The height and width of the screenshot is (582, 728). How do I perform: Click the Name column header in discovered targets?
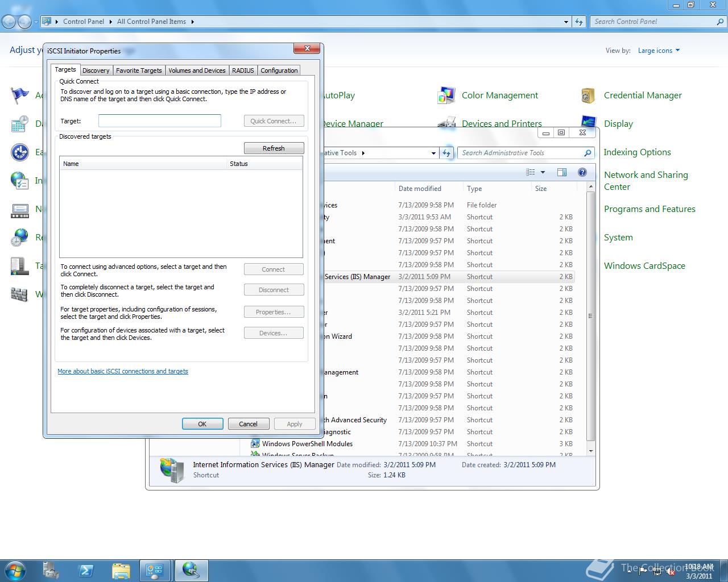click(x=143, y=164)
